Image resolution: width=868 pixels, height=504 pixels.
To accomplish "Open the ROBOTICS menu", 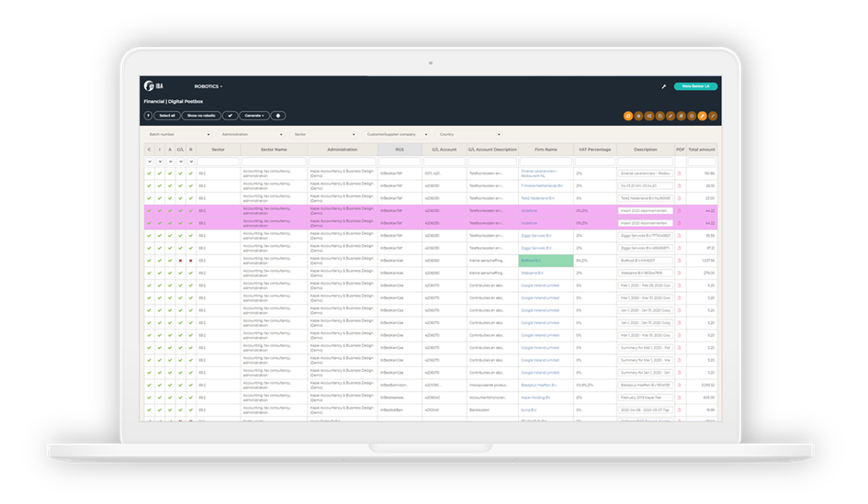I will click(209, 86).
